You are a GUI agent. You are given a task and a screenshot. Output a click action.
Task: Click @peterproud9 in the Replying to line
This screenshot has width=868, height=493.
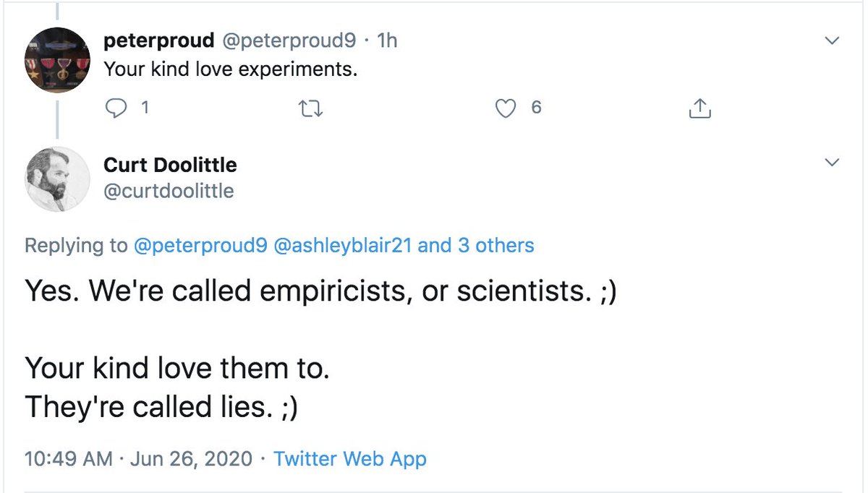[x=202, y=246]
